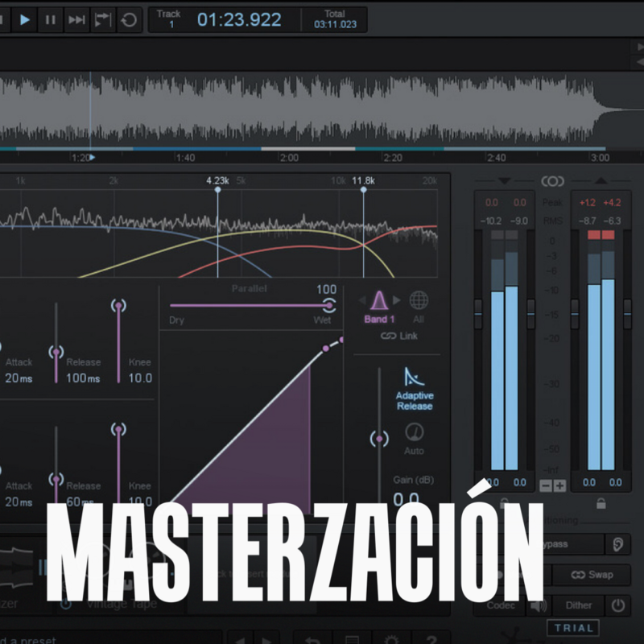Click the loop icon in the transport bar

(x=129, y=20)
